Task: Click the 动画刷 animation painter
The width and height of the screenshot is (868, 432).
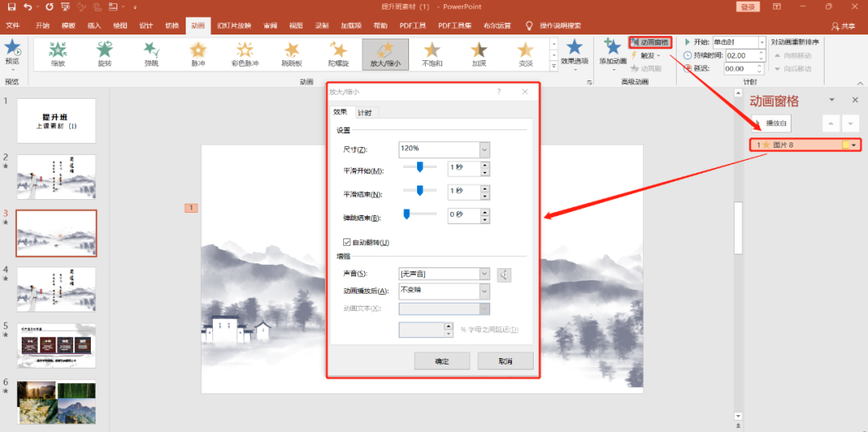Action: tap(646, 68)
